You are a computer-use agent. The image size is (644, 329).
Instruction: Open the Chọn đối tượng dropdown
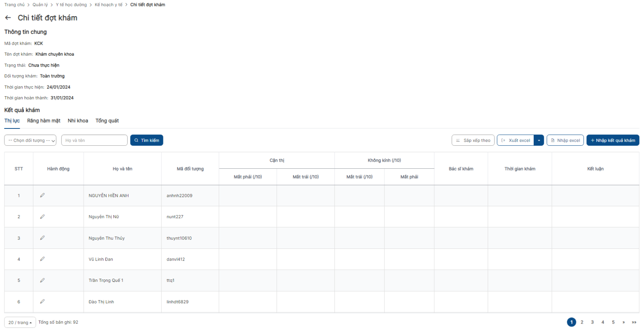pyautogui.click(x=30, y=140)
